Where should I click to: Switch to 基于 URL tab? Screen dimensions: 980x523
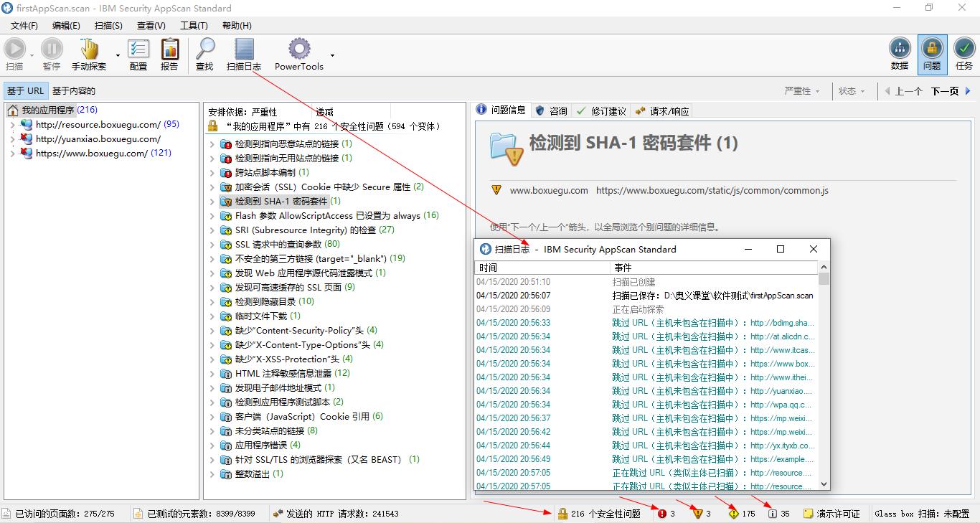(25, 91)
